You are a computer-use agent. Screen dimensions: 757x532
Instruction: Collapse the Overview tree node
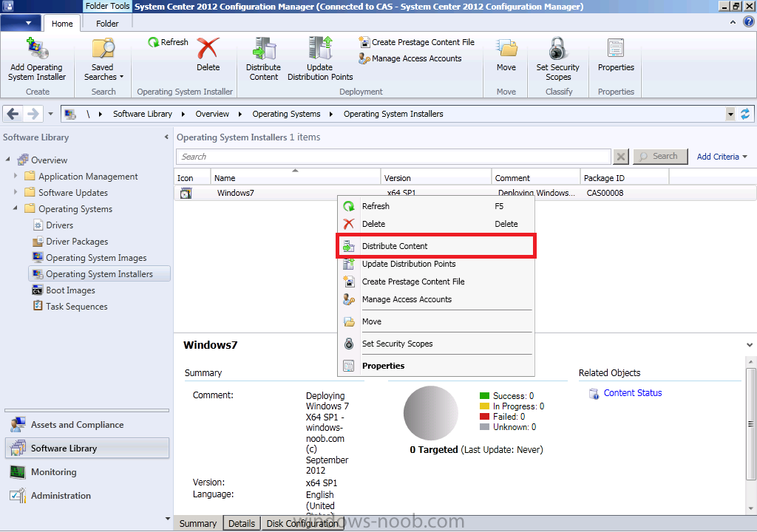(7, 159)
